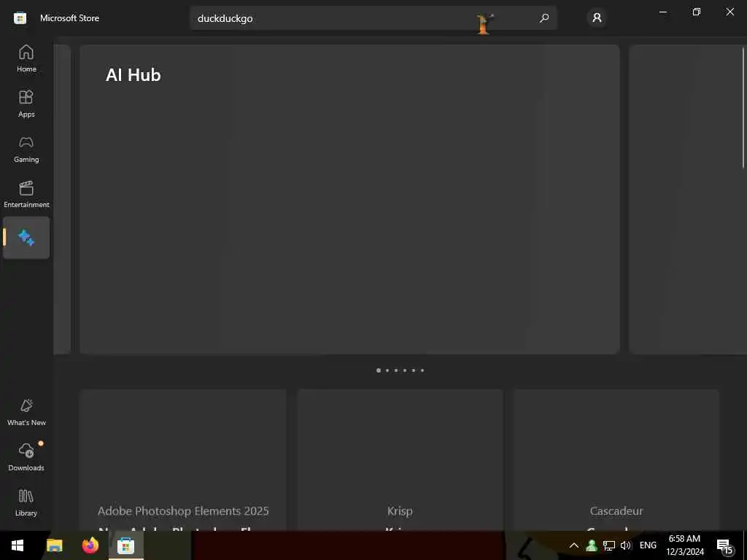Click the search magnifier icon

point(543,18)
